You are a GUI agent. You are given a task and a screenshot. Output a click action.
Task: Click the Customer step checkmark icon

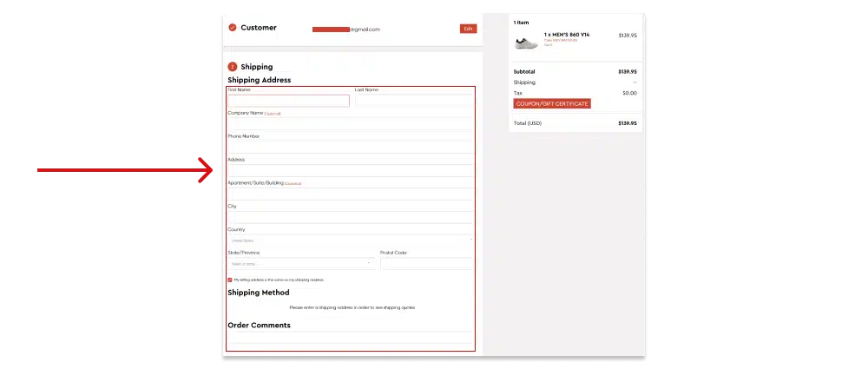[x=232, y=28]
